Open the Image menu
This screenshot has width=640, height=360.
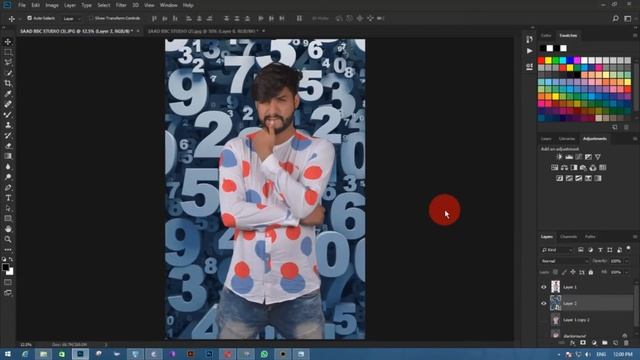(x=52, y=5)
